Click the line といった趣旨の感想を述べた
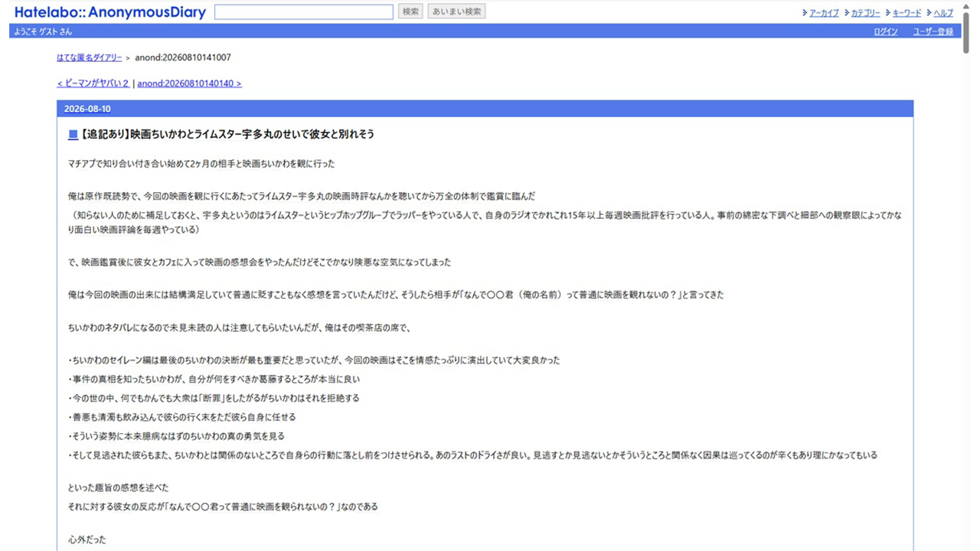980x551 pixels. [x=119, y=487]
